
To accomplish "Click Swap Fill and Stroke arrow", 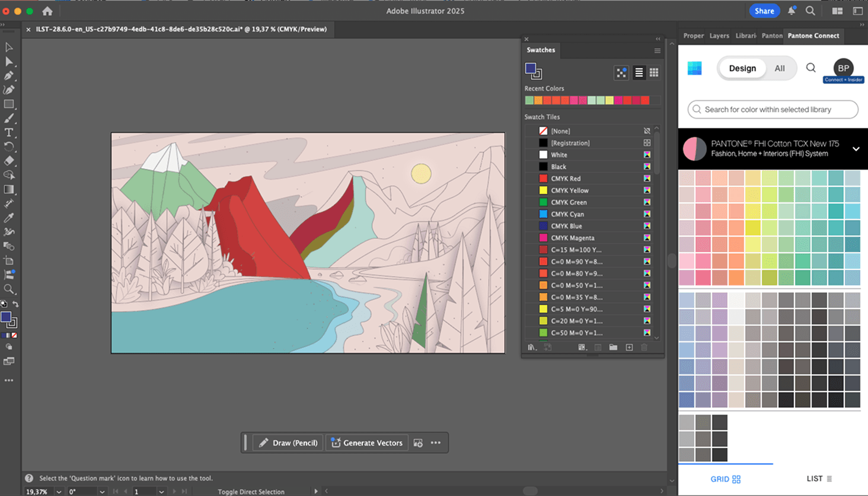I will click(15, 304).
